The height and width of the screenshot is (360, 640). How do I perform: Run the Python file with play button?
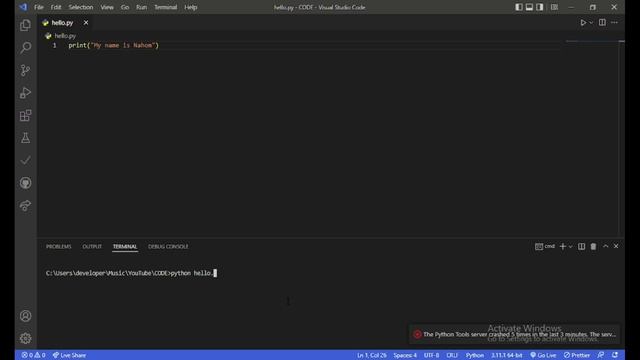pyautogui.click(x=583, y=23)
